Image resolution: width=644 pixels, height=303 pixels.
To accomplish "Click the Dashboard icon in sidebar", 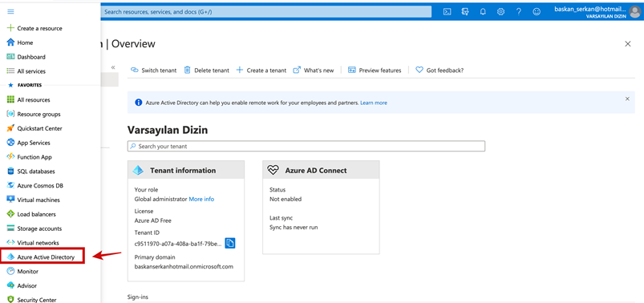I will [10, 57].
